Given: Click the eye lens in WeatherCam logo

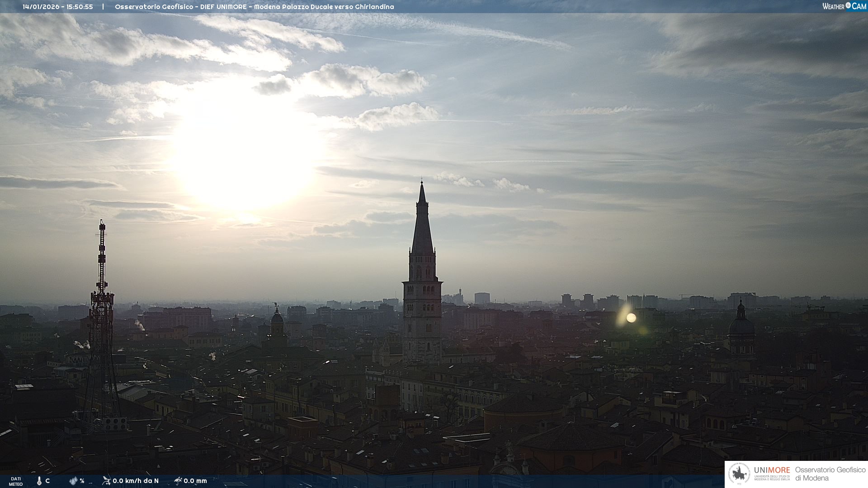Looking at the screenshot, I should [x=848, y=5].
